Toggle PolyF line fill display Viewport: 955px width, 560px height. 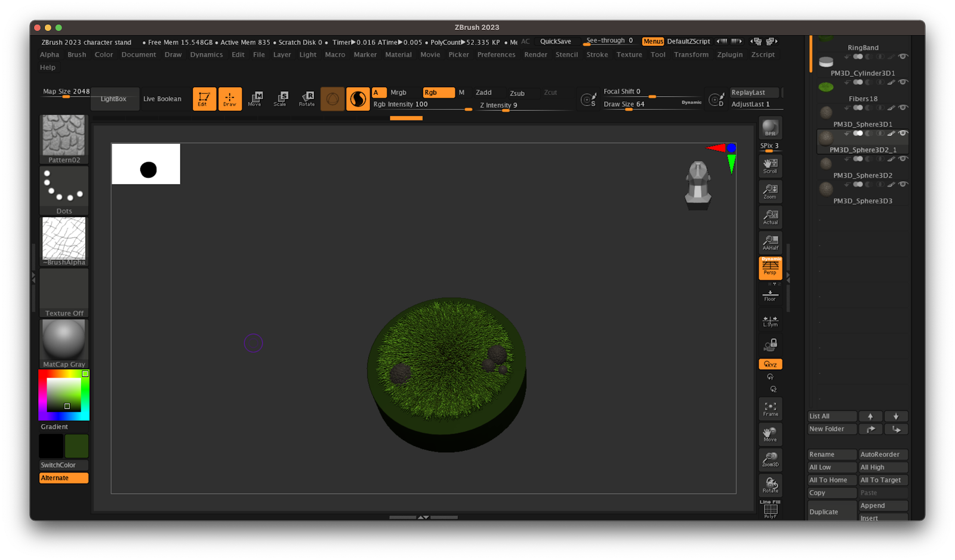[x=770, y=510]
